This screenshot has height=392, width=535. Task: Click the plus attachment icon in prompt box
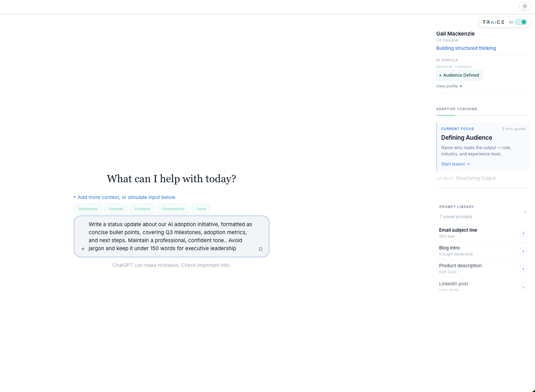(83, 249)
